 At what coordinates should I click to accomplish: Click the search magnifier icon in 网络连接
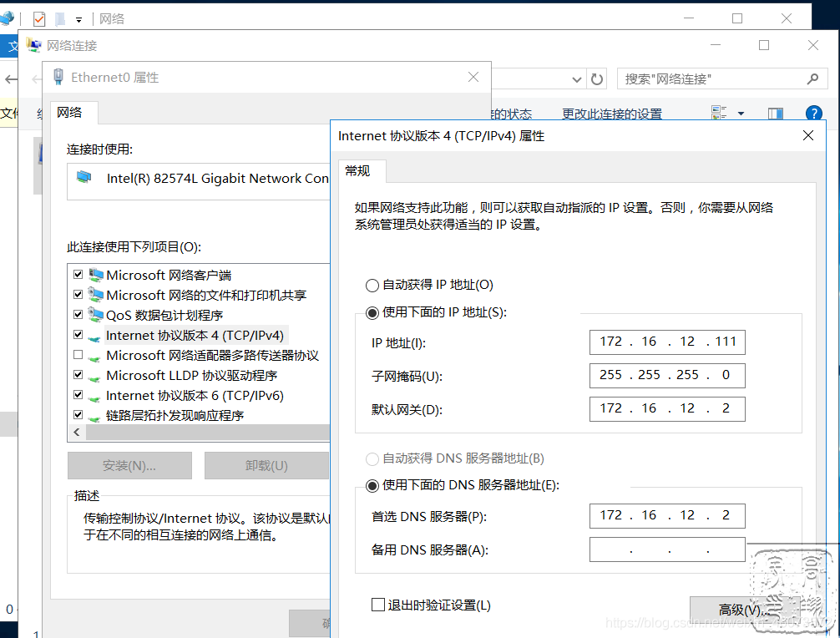coord(812,78)
